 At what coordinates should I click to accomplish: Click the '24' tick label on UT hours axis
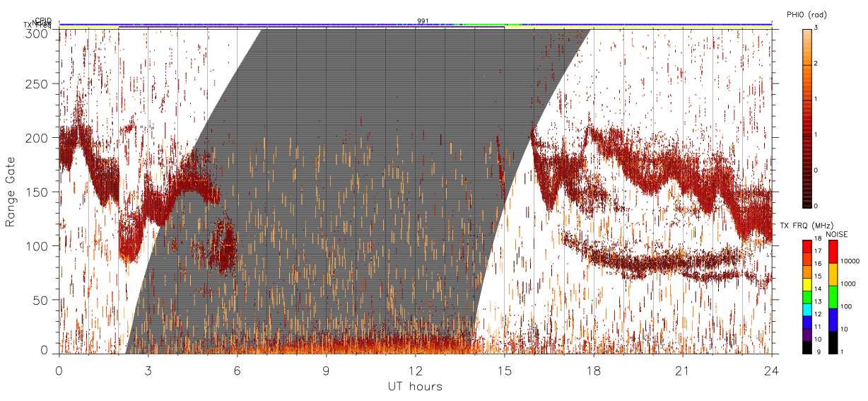pyautogui.click(x=771, y=370)
